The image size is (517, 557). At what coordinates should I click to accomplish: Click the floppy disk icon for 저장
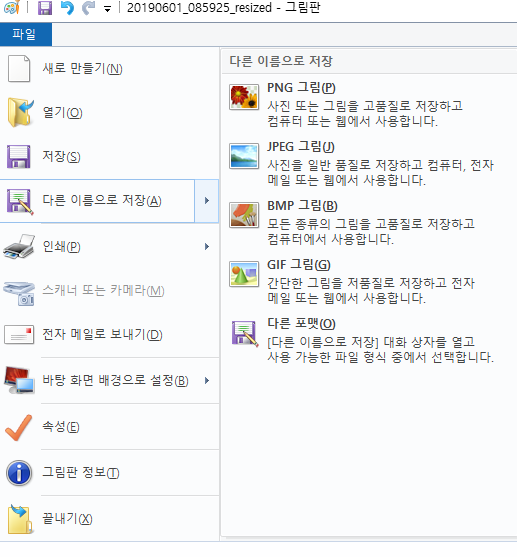coord(18,156)
